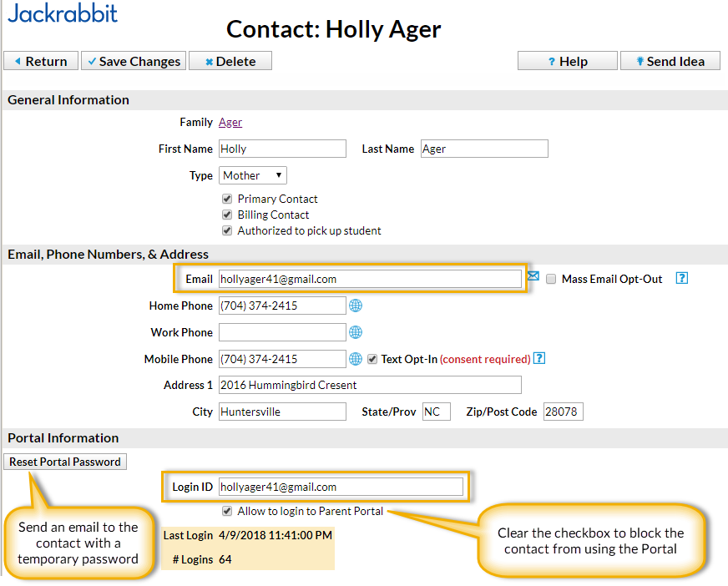Click the Jackrabbit logo
The height and width of the screenshot is (586, 728).
click(x=63, y=13)
